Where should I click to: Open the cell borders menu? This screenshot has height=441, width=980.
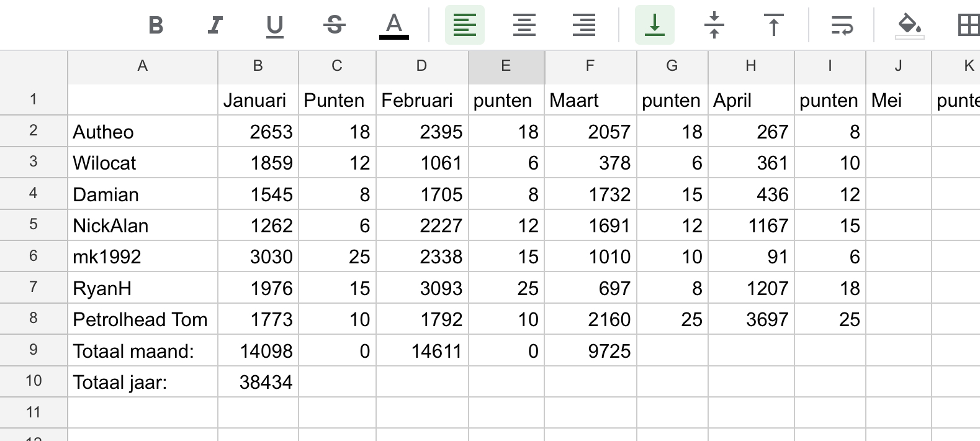click(968, 25)
